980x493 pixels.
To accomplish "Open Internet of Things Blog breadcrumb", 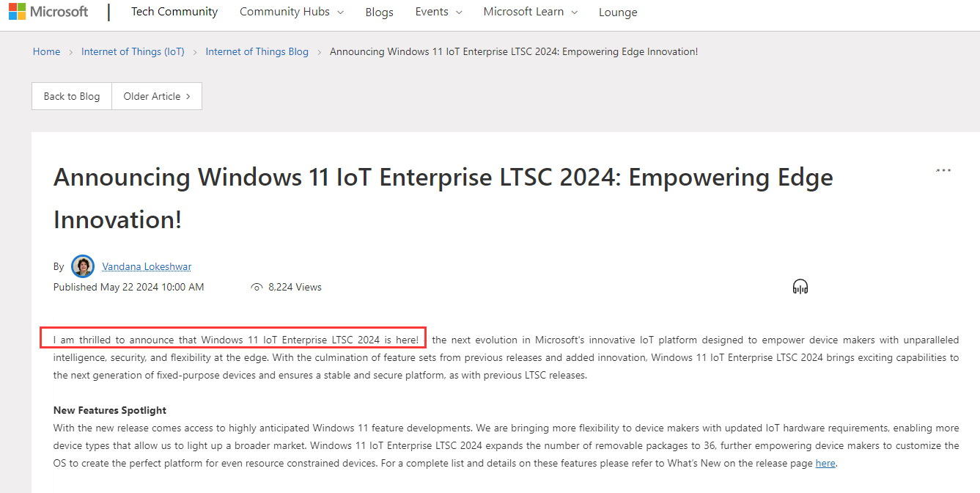I will (257, 51).
